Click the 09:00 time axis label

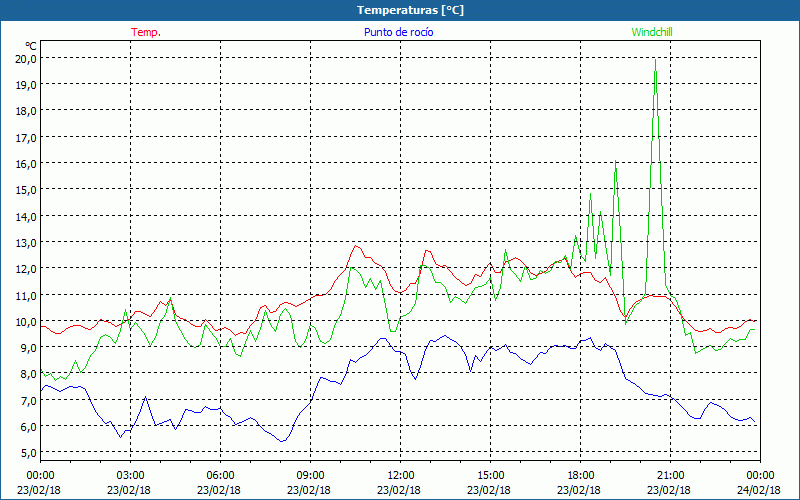(x=310, y=476)
